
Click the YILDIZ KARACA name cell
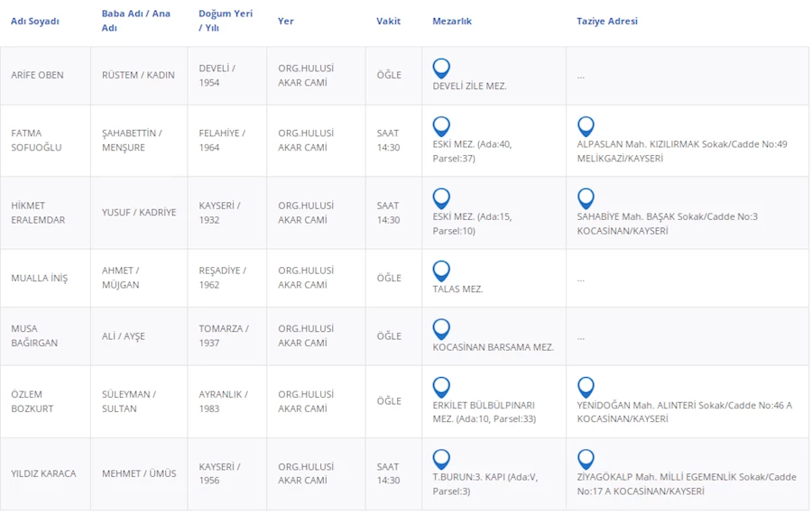tap(43, 473)
